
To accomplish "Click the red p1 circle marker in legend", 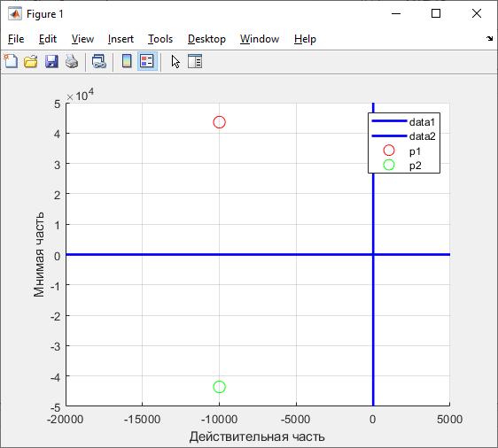I will [x=389, y=151].
